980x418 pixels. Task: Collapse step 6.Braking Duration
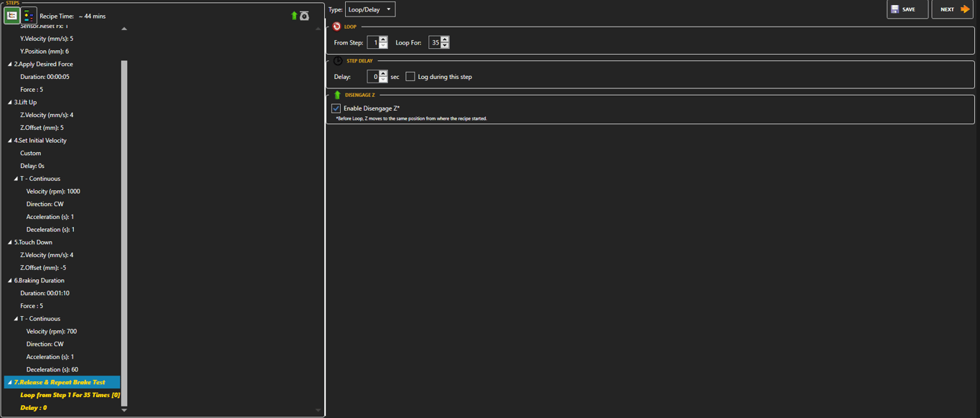click(x=10, y=281)
